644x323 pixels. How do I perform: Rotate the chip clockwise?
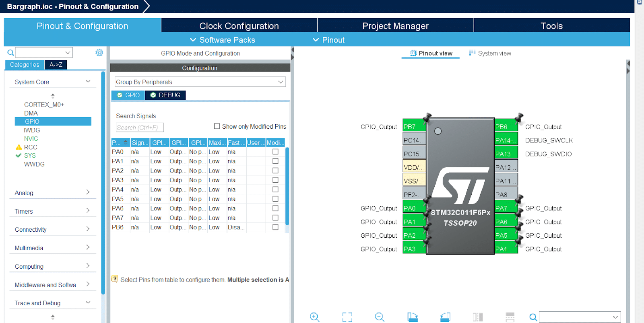coord(412,317)
